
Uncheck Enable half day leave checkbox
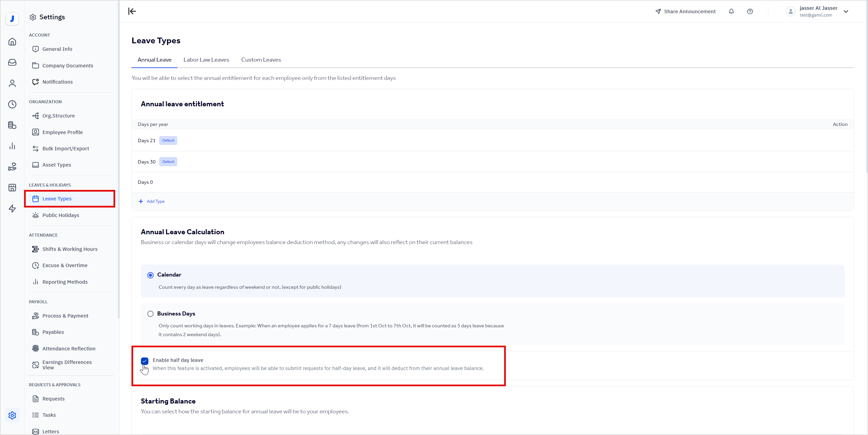(145, 361)
